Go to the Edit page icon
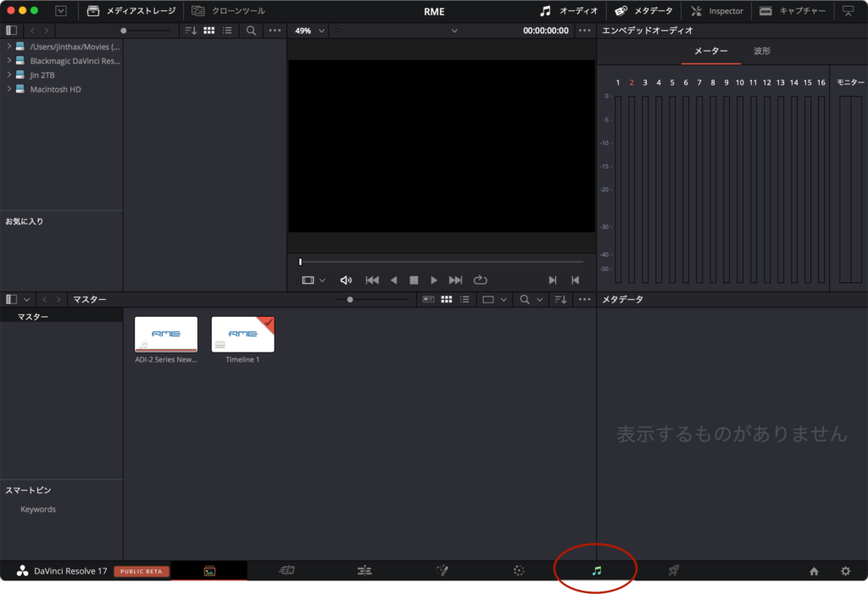The height and width of the screenshot is (594, 868). pos(364,571)
